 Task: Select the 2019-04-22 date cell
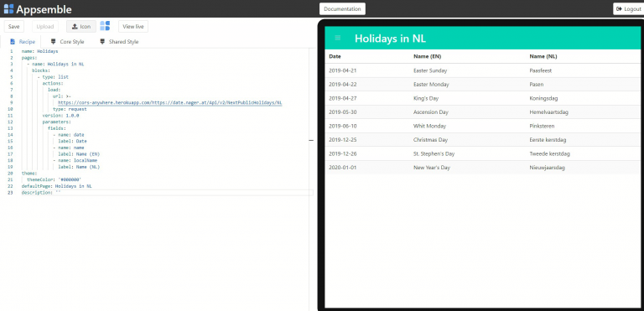[342, 84]
